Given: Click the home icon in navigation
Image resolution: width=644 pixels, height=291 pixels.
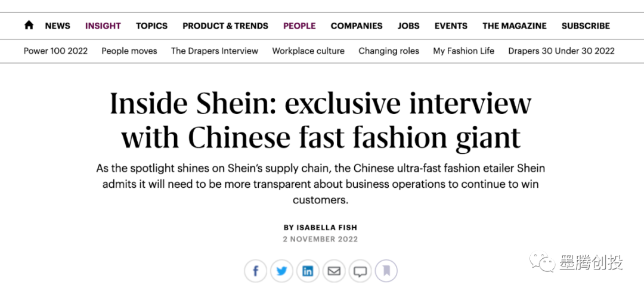Looking at the screenshot, I should tap(29, 26).
